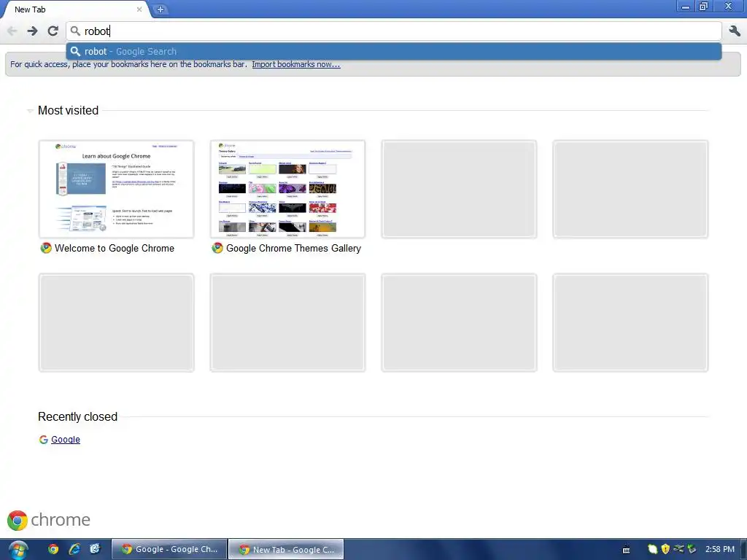Click the forward navigation arrow

coord(32,31)
